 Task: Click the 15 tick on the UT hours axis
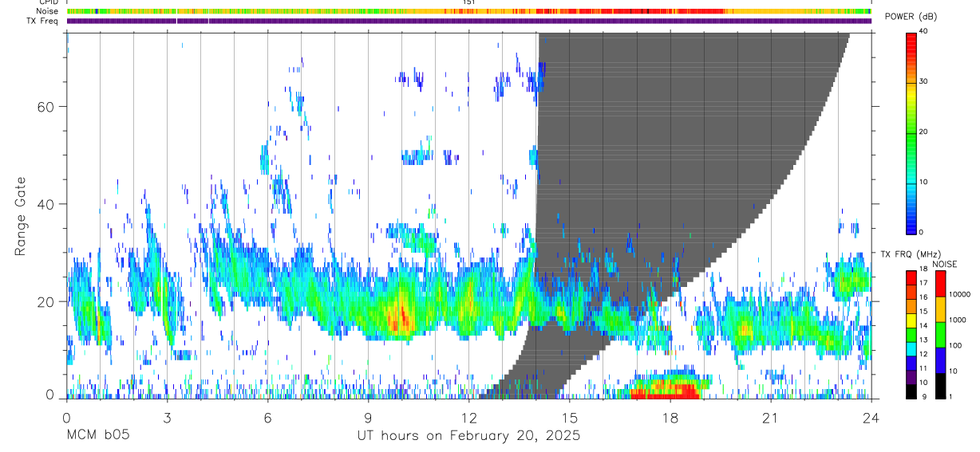570,418
